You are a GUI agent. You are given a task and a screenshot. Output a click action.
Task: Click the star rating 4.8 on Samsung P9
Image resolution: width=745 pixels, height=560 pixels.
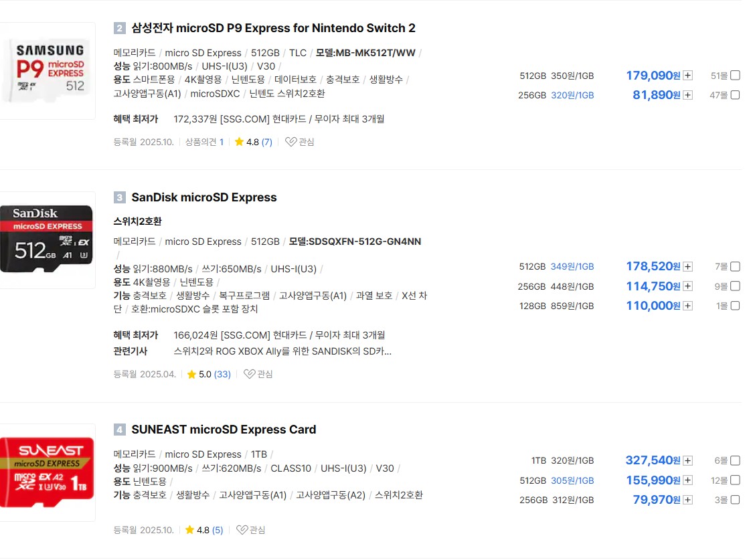pyautogui.click(x=246, y=142)
